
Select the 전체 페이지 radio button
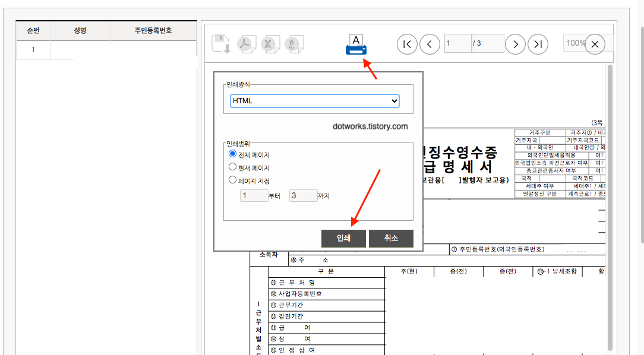tap(233, 153)
